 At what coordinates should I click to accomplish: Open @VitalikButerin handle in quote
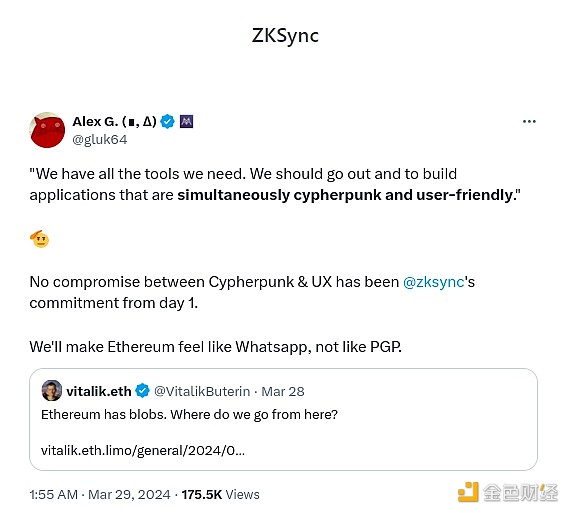pos(202,391)
